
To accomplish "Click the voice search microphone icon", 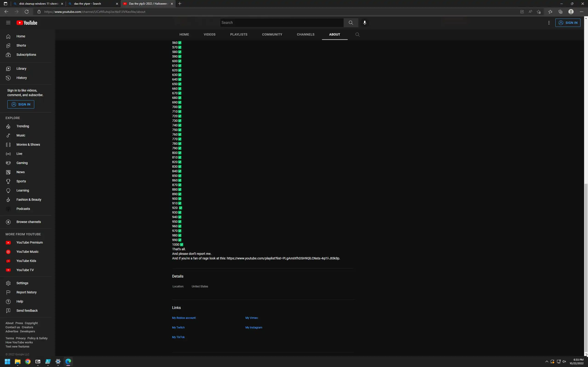I will coord(365,22).
